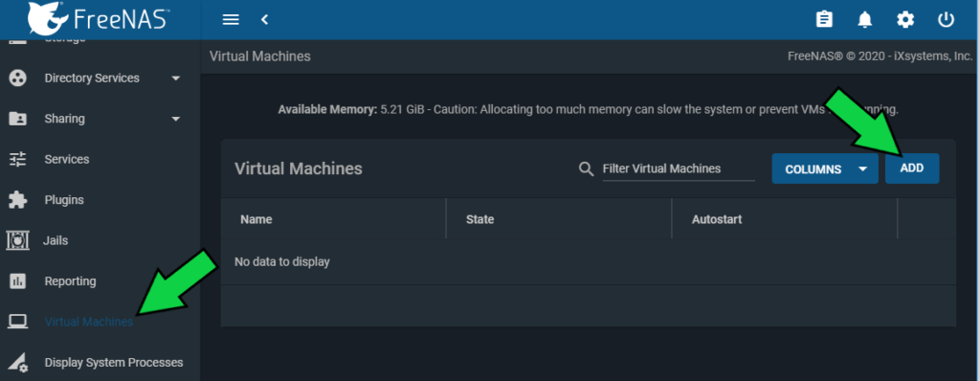Toggle the hamburger sidebar menu

point(231,20)
